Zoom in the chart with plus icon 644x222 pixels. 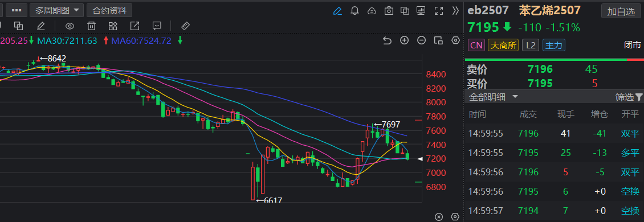click(x=405, y=40)
